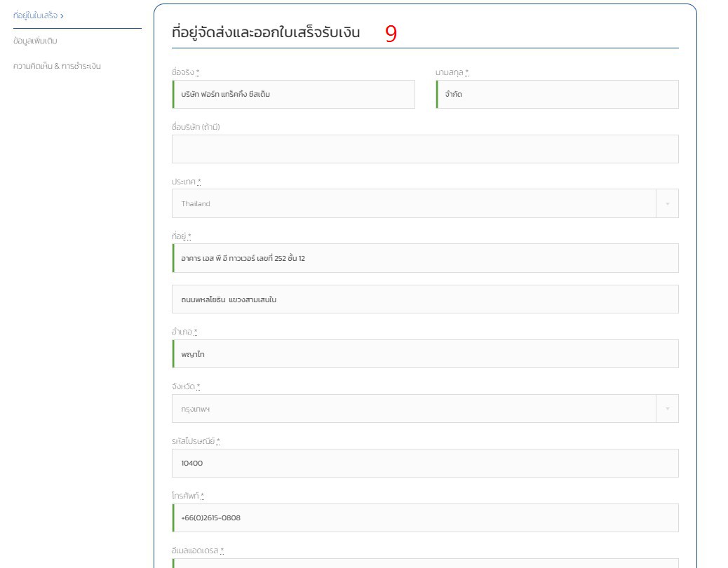
Task: Click the arrow on the Thailand dropdown
Action: [x=668, y=204]
